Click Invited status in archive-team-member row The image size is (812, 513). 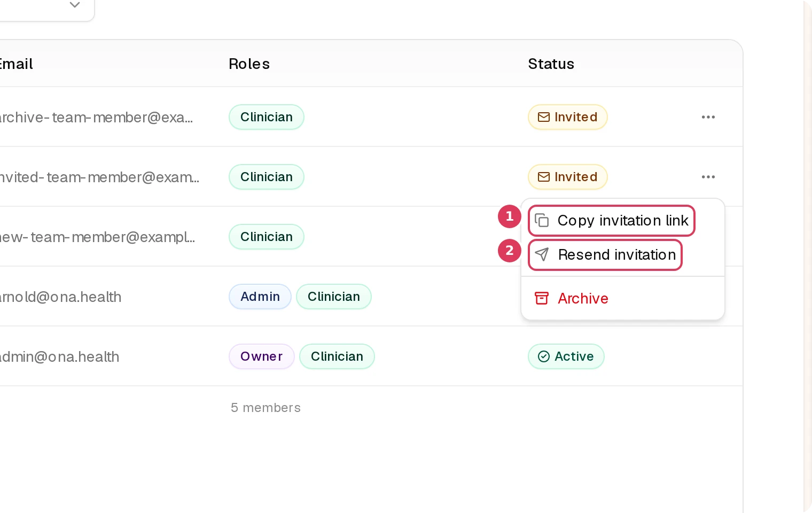pyautogui.click(x=568, y=117)
